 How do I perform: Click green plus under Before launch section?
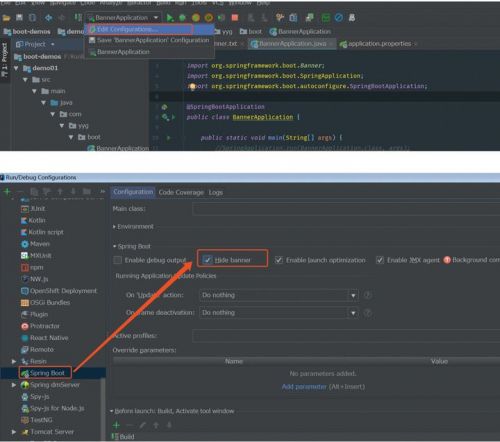click(116, 425)
